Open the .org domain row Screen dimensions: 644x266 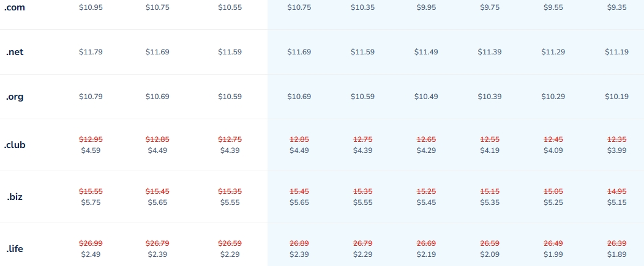[15, 97]
